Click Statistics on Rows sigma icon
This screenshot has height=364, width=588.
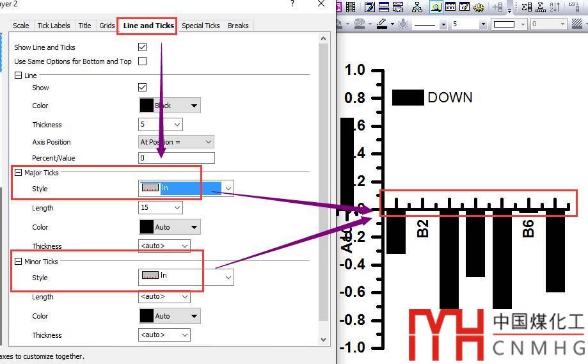click(x=541, y=7)
